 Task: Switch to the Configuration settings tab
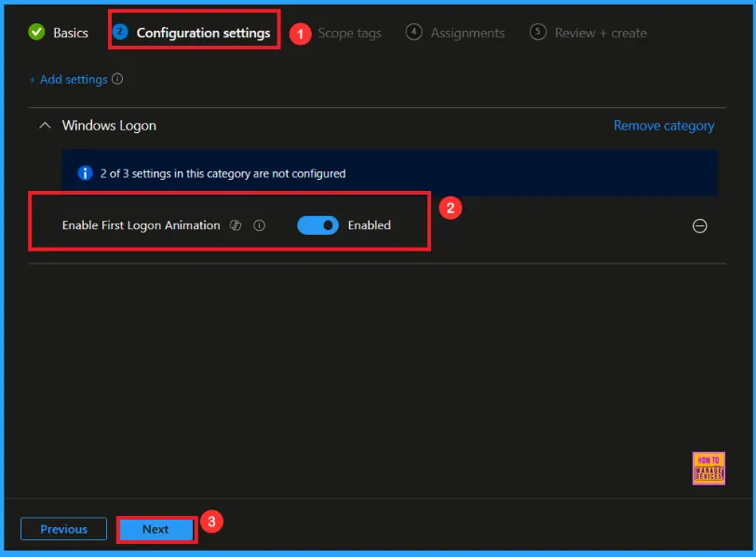tap(203, 33)
